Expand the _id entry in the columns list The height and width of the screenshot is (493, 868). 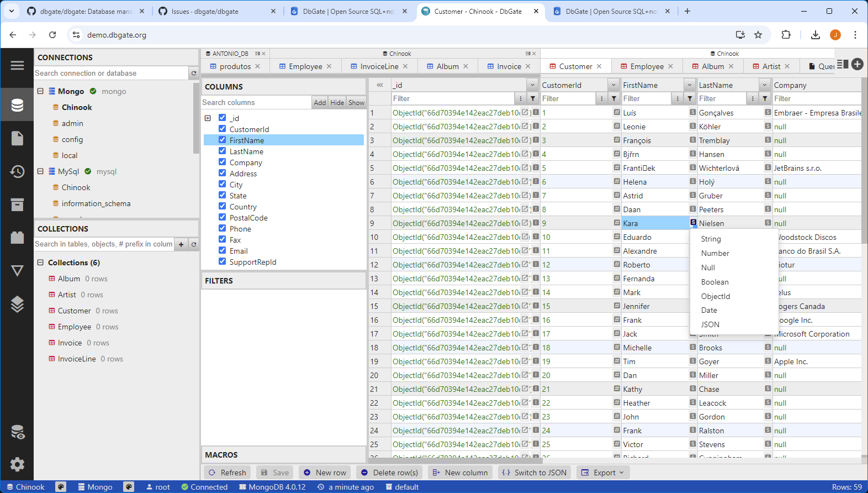point(208,118)
